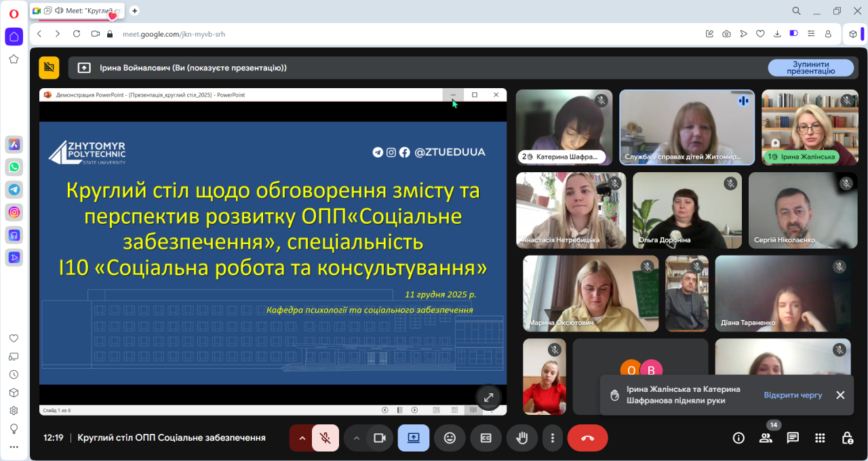Click the Зупинити презентацію button

pos(810,68)
